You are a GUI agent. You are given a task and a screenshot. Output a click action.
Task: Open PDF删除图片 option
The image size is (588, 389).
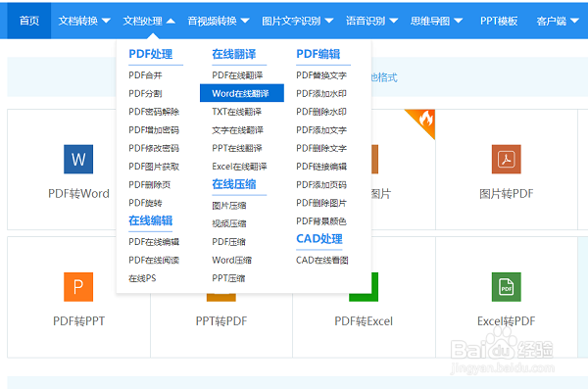click(x=321, y=203)
